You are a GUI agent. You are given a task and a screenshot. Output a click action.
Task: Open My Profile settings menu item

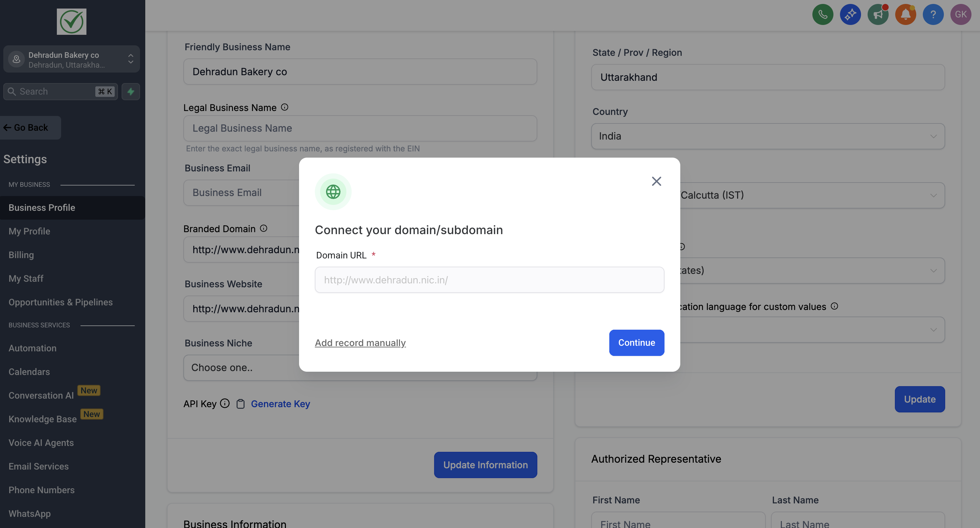point(29,231)
